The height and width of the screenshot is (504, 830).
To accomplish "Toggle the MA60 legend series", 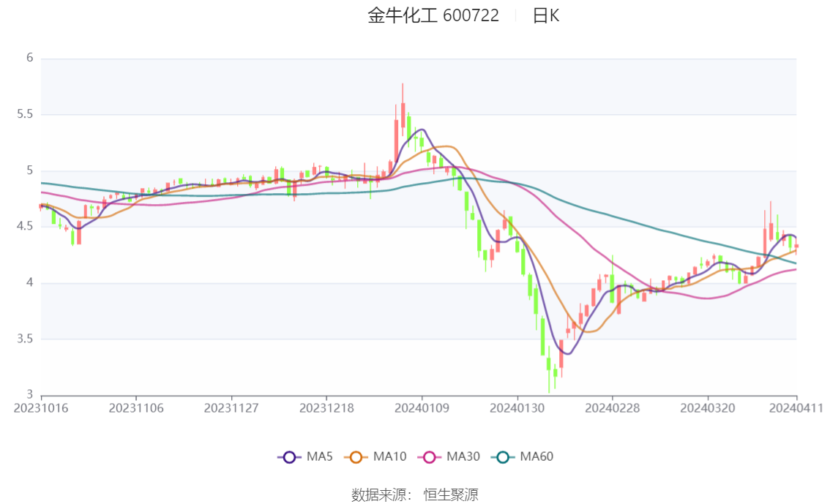I will (523, 457).
